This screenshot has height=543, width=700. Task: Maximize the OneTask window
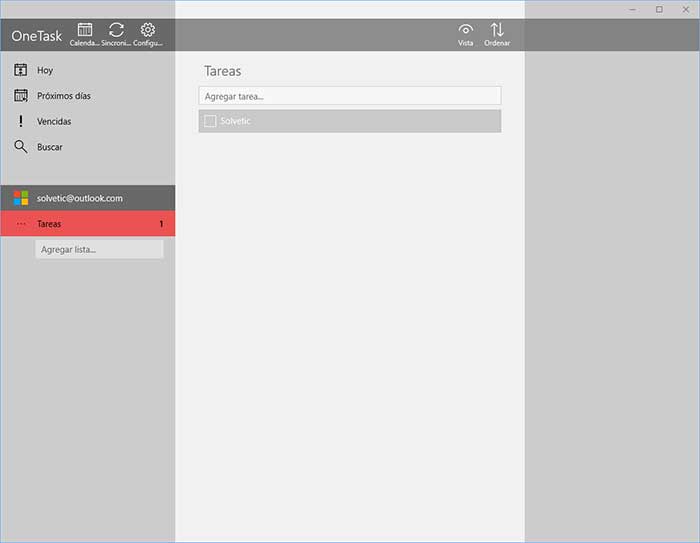click(x=659, y=9)
